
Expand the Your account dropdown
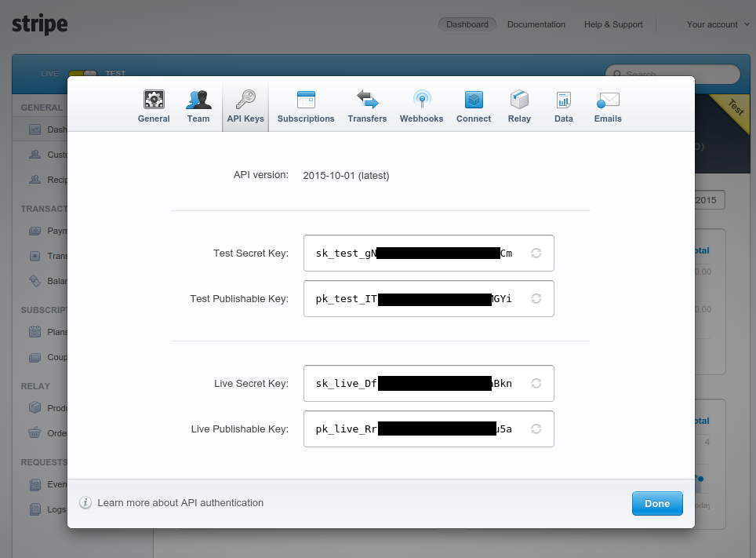click(718, 24)
